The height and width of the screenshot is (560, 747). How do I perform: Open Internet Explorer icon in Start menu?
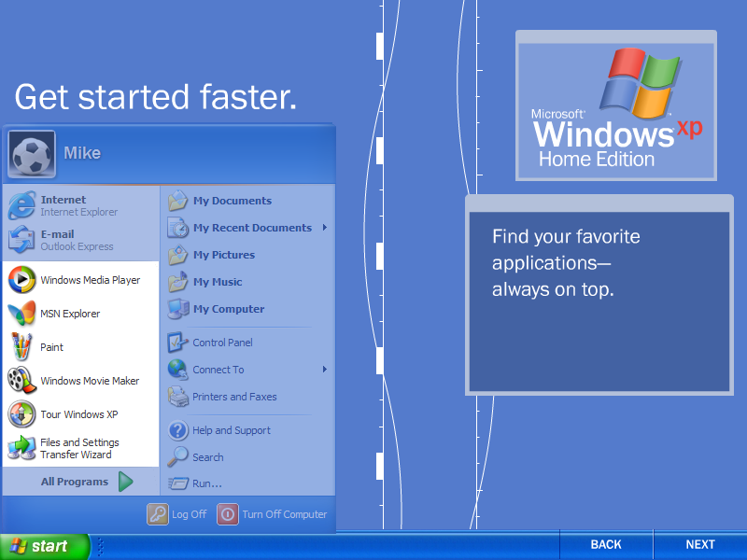coord(21,205)
